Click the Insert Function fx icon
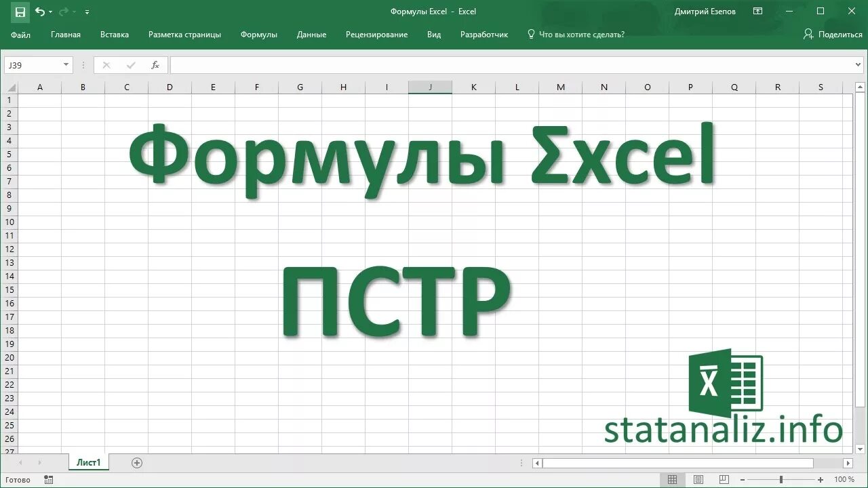 155,65
